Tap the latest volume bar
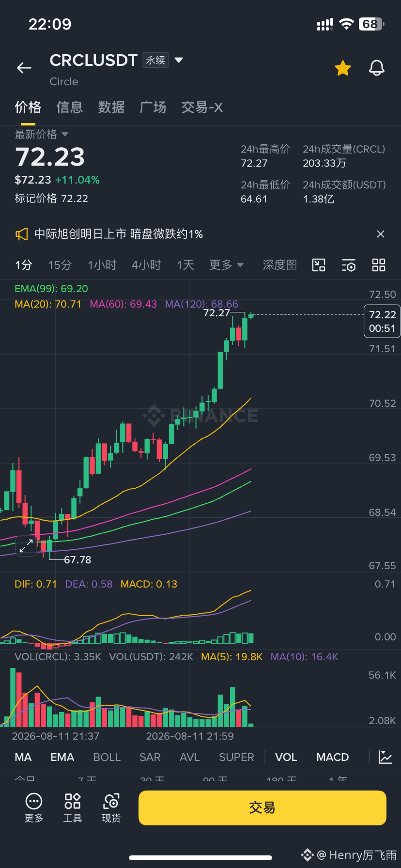Image resolution: width=401 pixels, height=868 pixels. pyautogui.click(x=251, y=725)
